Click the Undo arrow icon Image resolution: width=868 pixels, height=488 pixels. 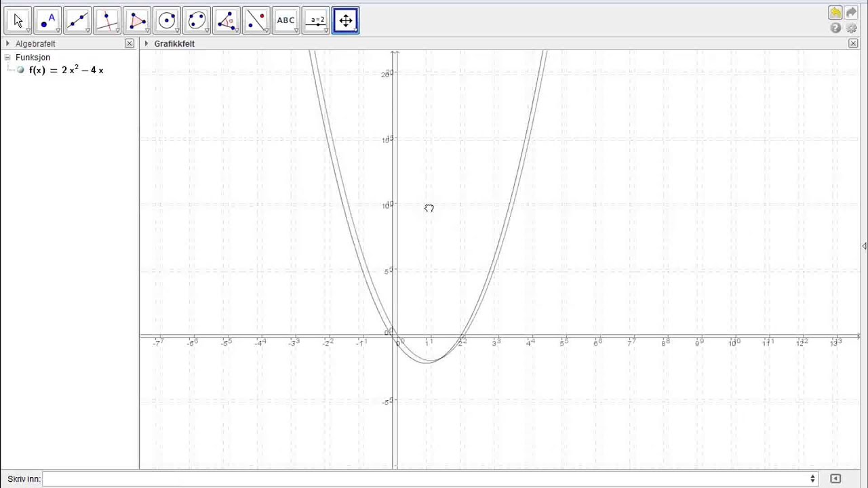click(x=835, y=13)
